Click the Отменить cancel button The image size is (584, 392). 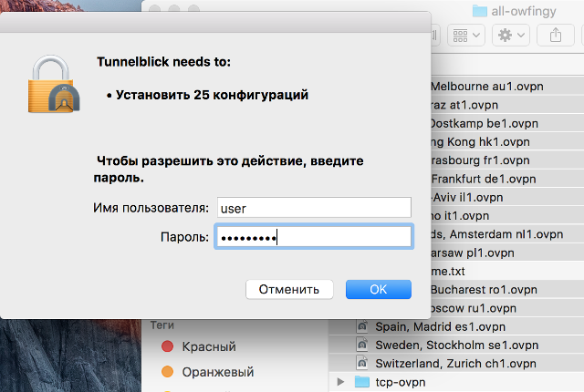289,289
